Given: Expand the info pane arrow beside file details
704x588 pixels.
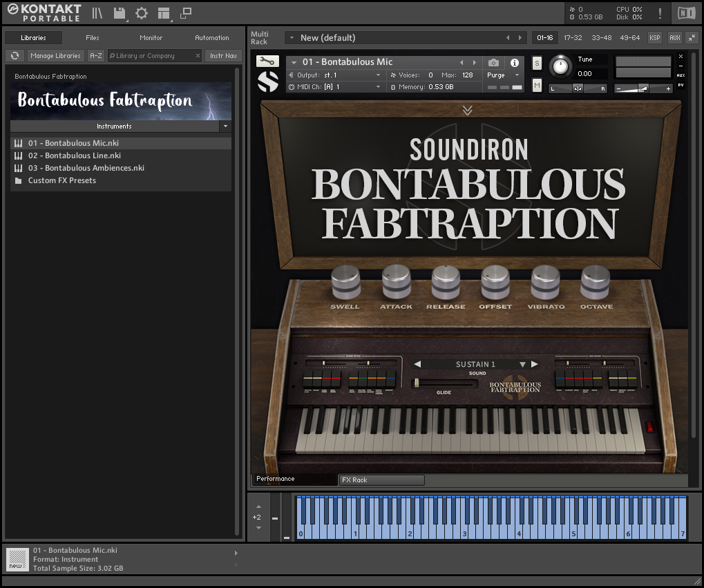Looking at the screenshot, I should pos(236,553).
